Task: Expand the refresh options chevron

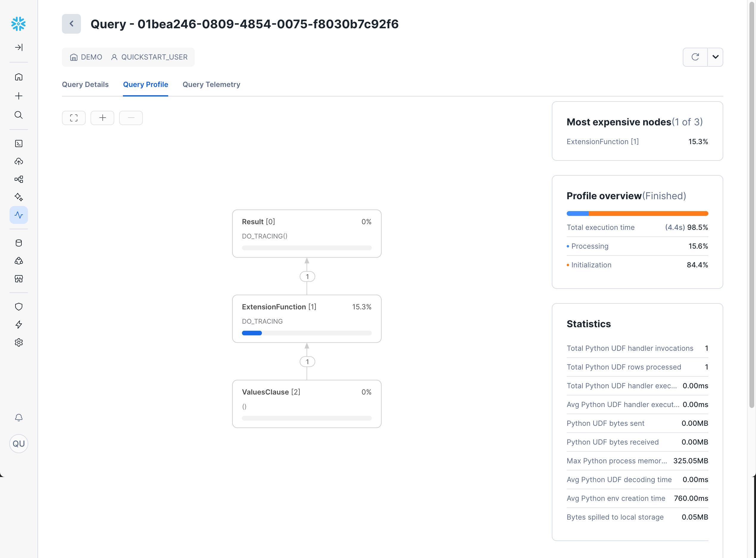Action: click(x=715, y=57)
